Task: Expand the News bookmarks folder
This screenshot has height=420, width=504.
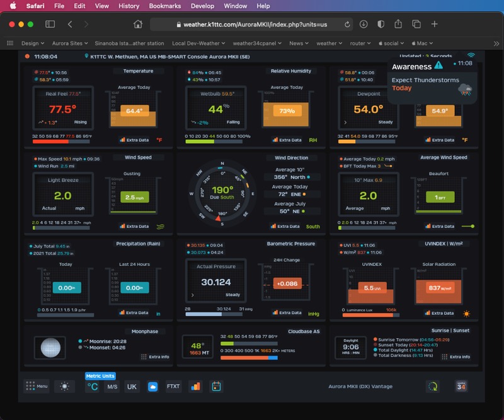Action: [x=299, y=43]
